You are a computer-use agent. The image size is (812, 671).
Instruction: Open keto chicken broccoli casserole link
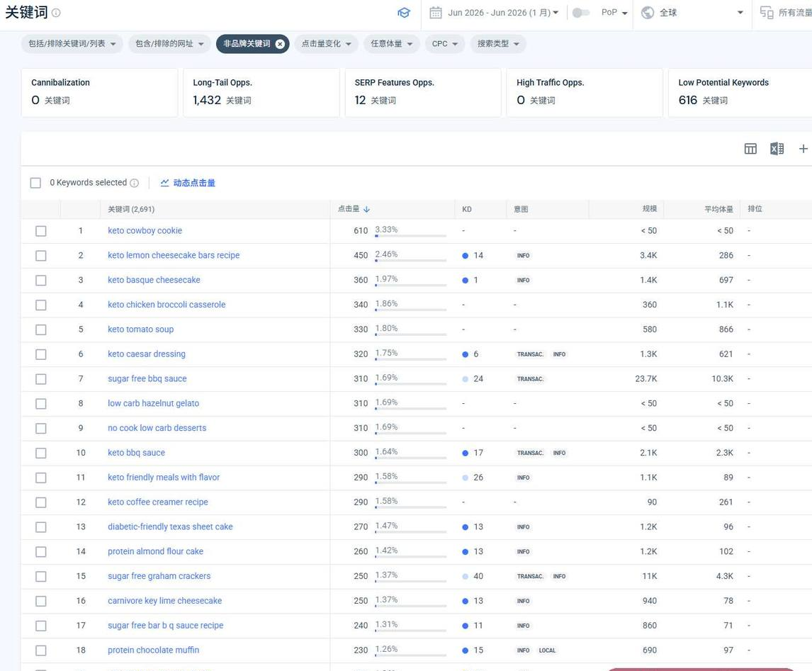(167, 305)
